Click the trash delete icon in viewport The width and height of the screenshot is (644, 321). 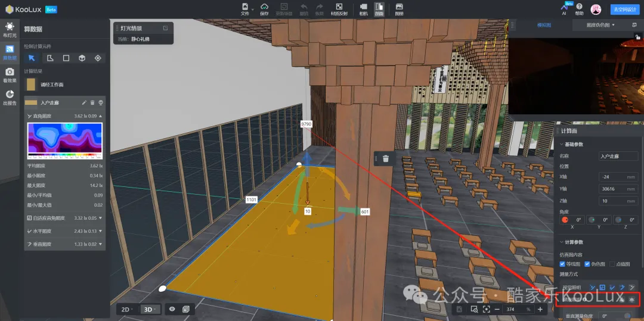[x=386, y=158]
